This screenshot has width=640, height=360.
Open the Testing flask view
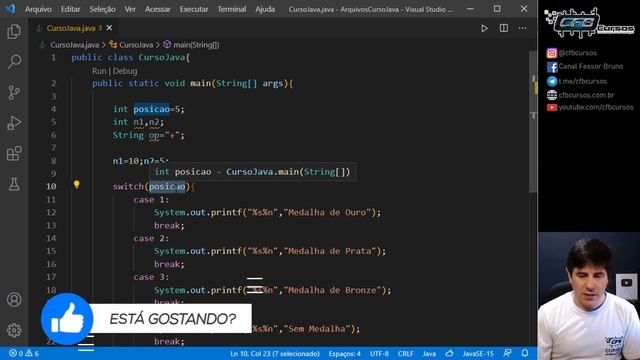coord(14,184)
